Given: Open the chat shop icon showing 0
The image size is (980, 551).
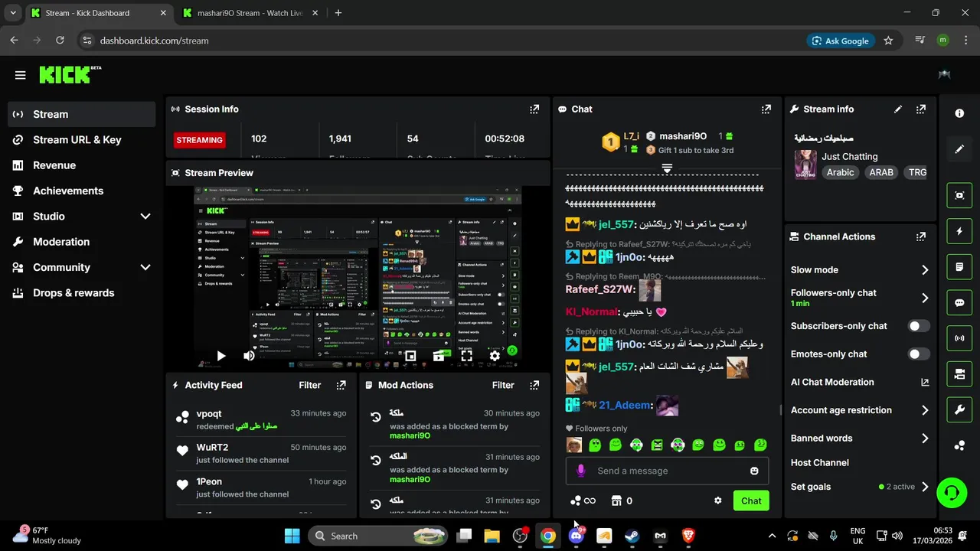Looking at the screenshot, I should pos(622,500).
